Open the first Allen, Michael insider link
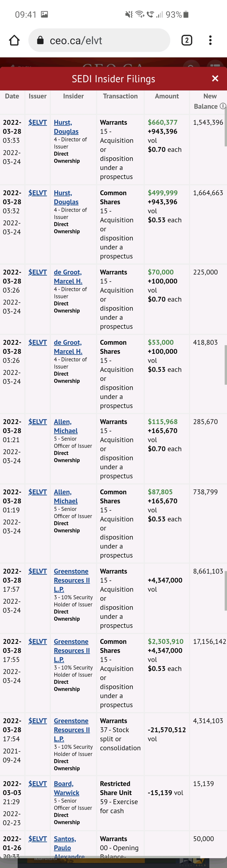Image resolution: width=227 pixels, height=868 pixels. [x=65, y=426]
